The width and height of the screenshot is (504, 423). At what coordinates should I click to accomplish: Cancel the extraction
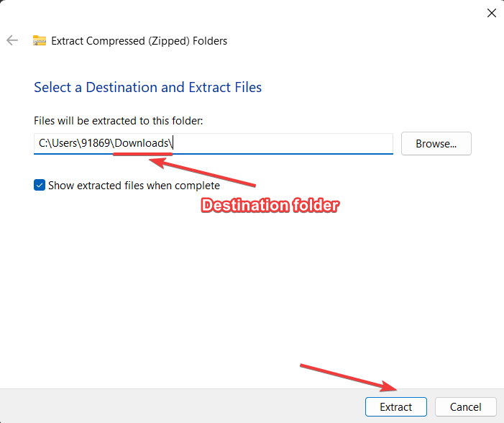pos(465,407)
